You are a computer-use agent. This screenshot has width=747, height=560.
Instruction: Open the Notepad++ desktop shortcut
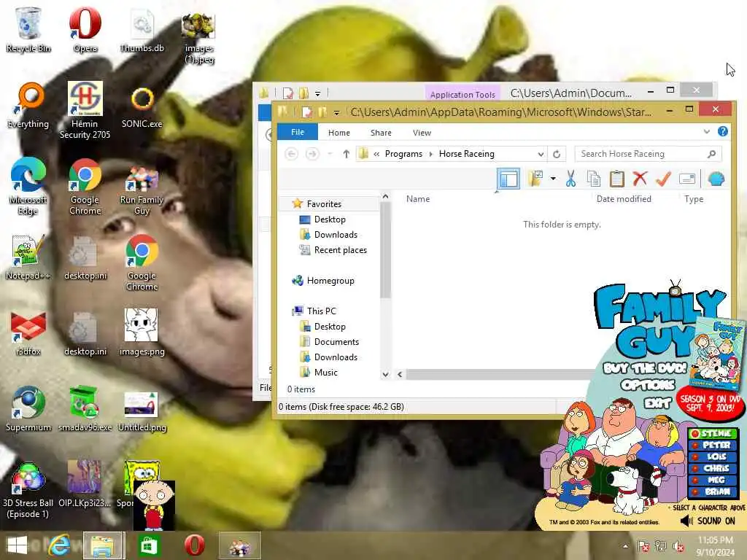coord(28,257)
